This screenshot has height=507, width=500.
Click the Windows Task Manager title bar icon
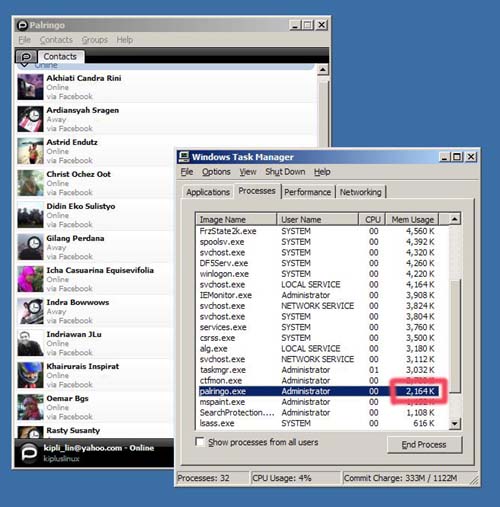click(184, 157)
